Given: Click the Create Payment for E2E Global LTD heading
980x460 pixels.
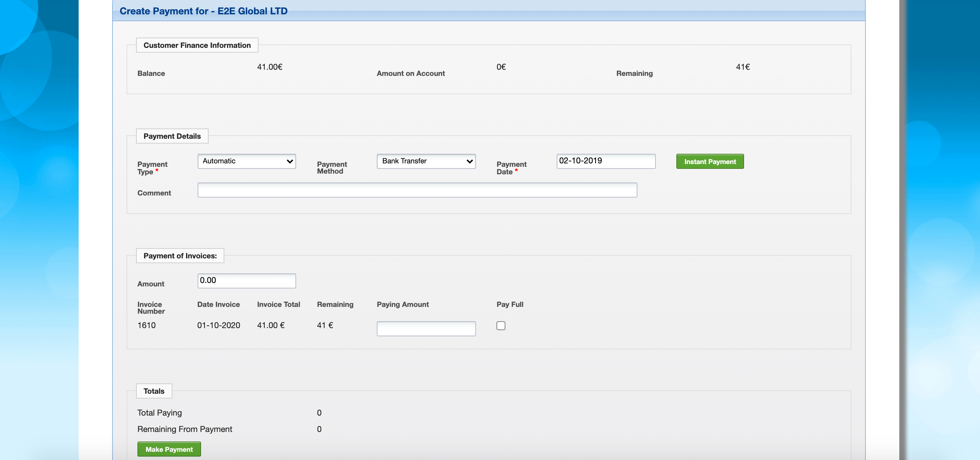Looking at the screenshot, I should [203, 11].
